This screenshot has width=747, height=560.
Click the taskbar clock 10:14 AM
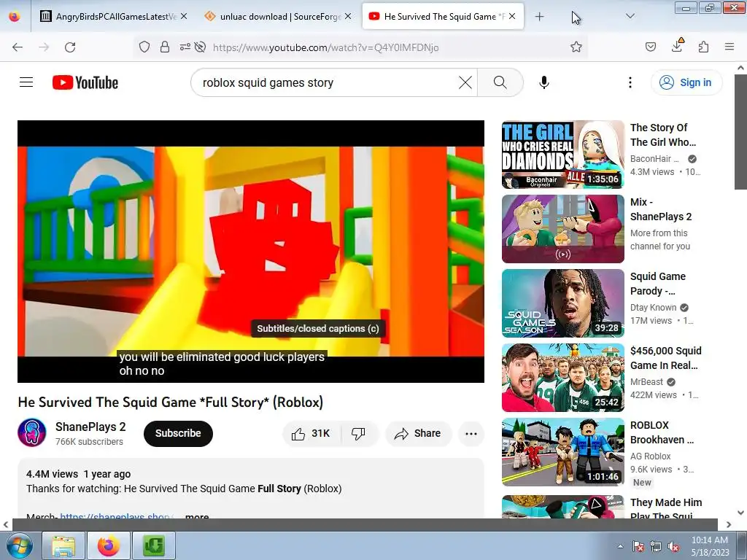coord(710,545)
